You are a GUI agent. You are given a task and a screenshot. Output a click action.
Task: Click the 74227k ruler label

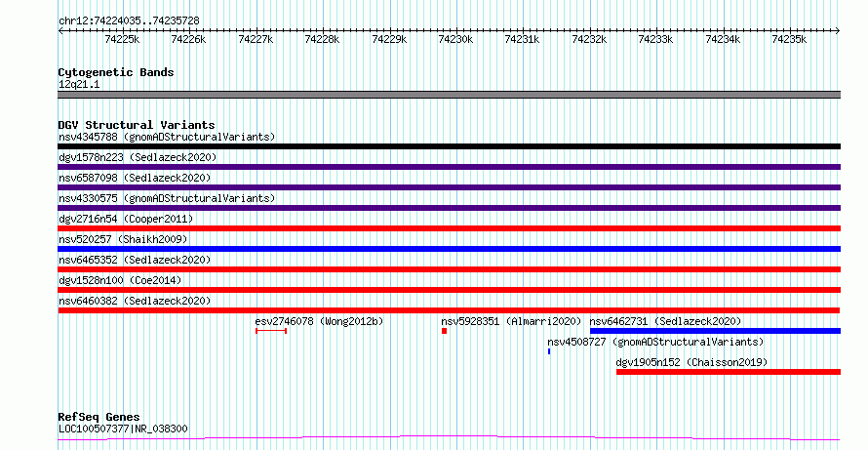(x=256, y=39)
